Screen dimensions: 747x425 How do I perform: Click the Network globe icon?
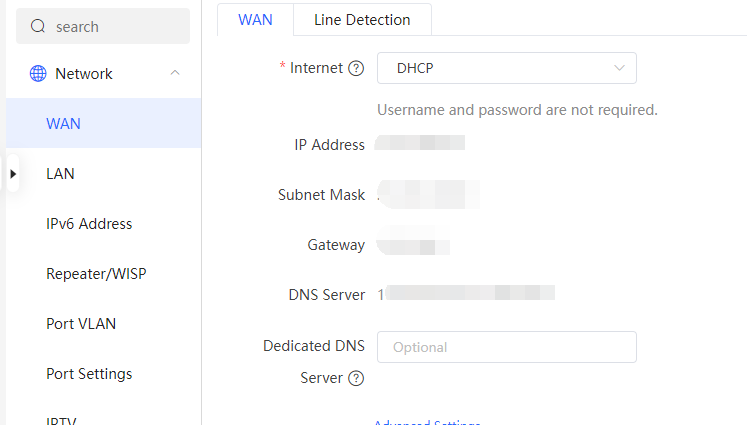pyautogui.click(x=38, y=73)
